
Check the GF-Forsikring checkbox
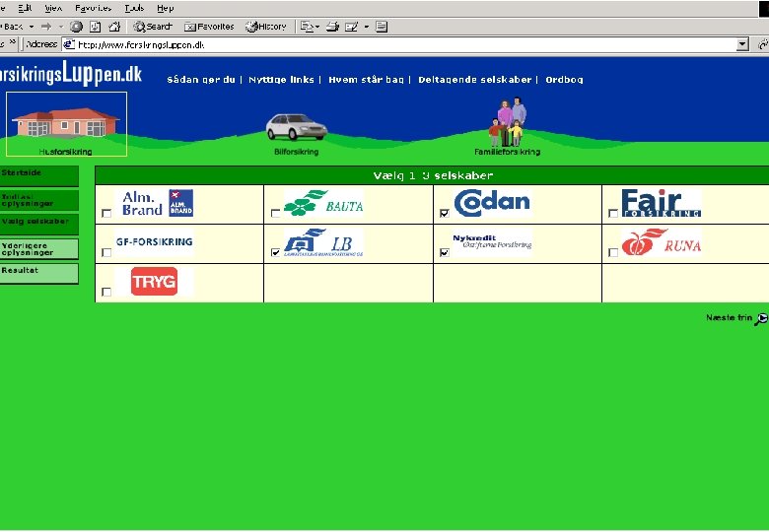coord(106,252)
